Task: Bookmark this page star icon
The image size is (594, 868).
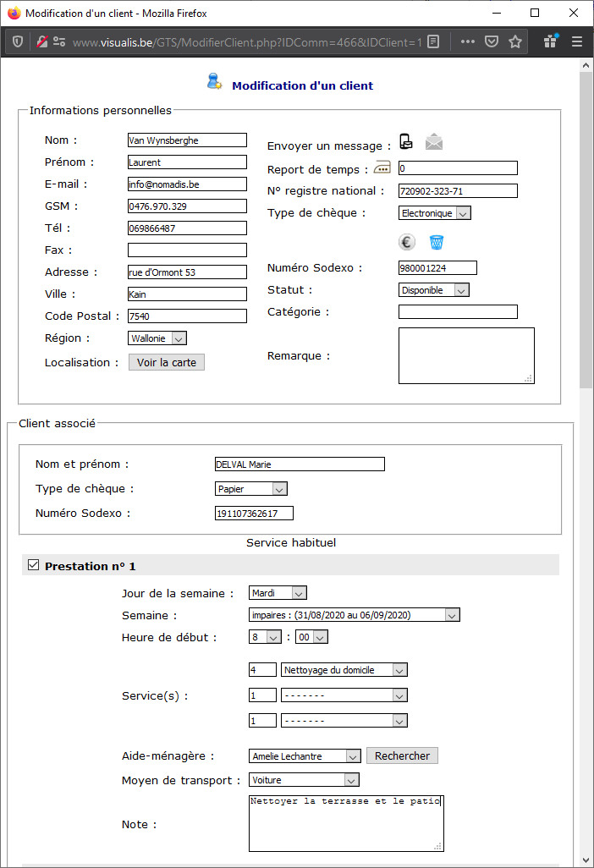Action: point(515,41)
